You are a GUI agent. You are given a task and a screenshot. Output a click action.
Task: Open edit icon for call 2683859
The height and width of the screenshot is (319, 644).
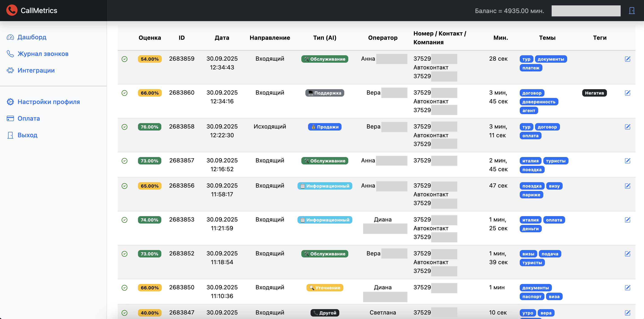click(x=628, y=59)
